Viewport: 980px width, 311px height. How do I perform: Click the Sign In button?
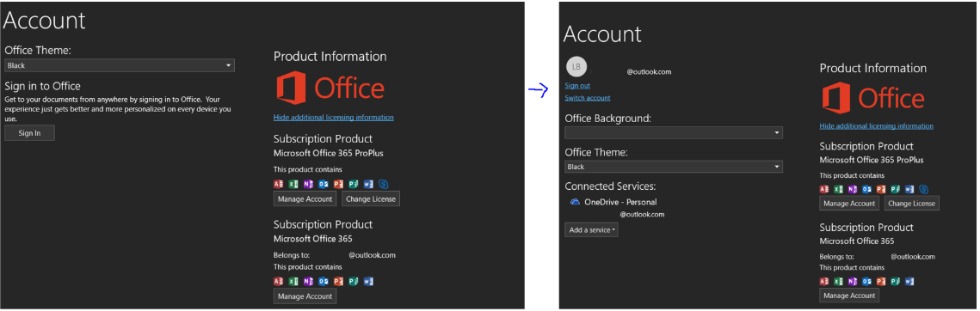tap(29, 133)
